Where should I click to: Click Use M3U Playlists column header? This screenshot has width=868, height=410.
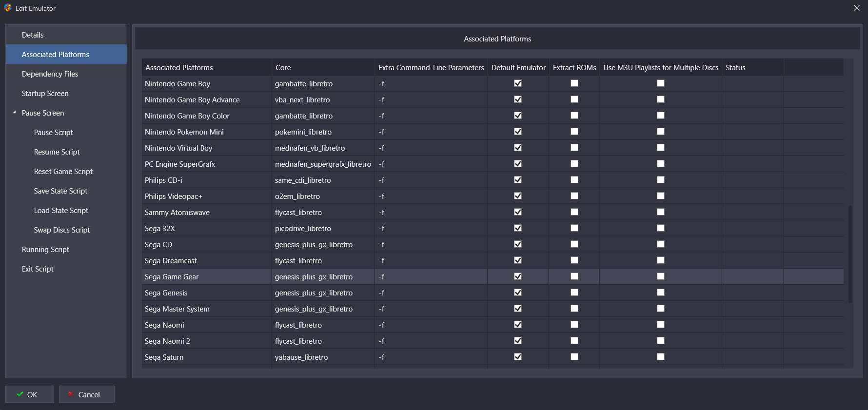coord(661,68)
